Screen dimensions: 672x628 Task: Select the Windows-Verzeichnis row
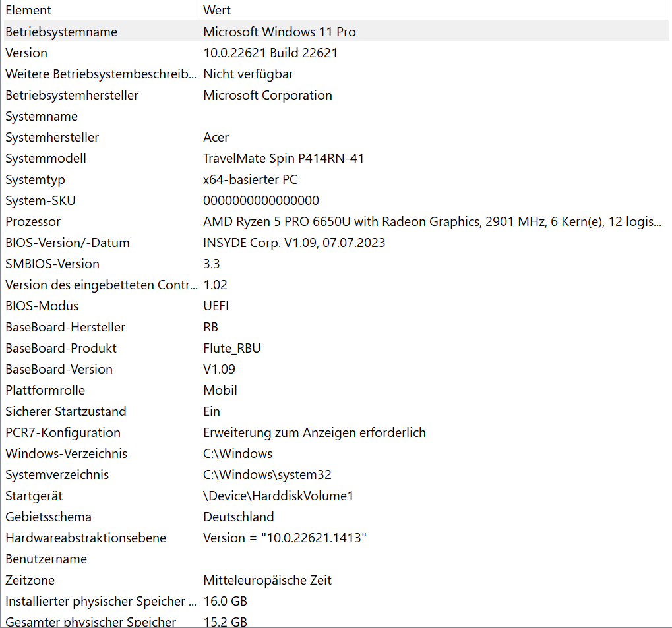(336, 453)
